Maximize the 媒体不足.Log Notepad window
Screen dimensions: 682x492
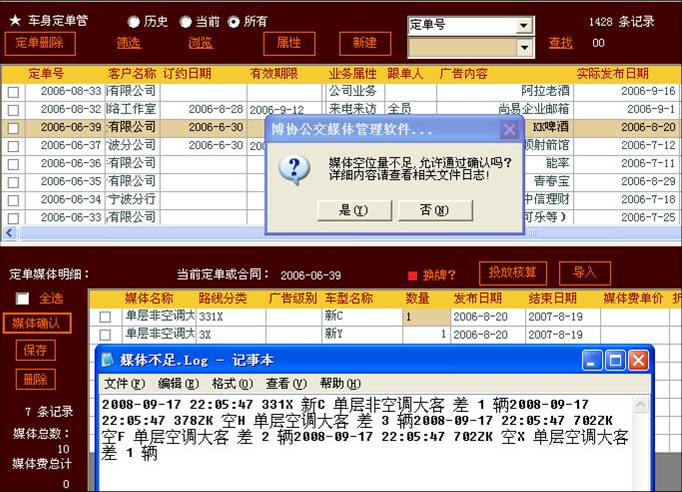(x=615, y=360)
